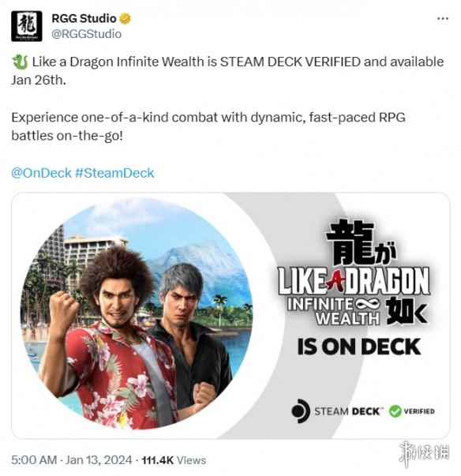This screenshot has width=461, height=476.
Task: Click the tweet text about Steam Deck Verified
Action: (227, 71)
